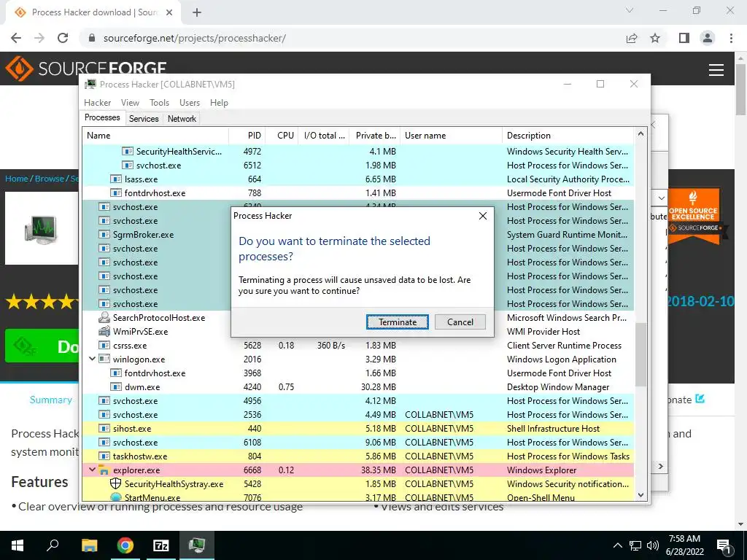Open the SourceForge hamburger menu
Viewport: 747px width, 560px height.
(716, 70)
